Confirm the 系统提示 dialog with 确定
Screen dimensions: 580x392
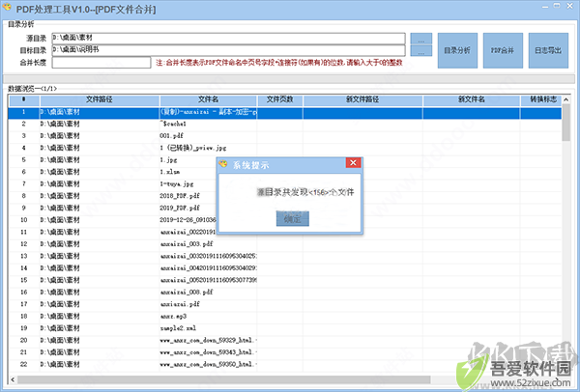click(292, 219)
